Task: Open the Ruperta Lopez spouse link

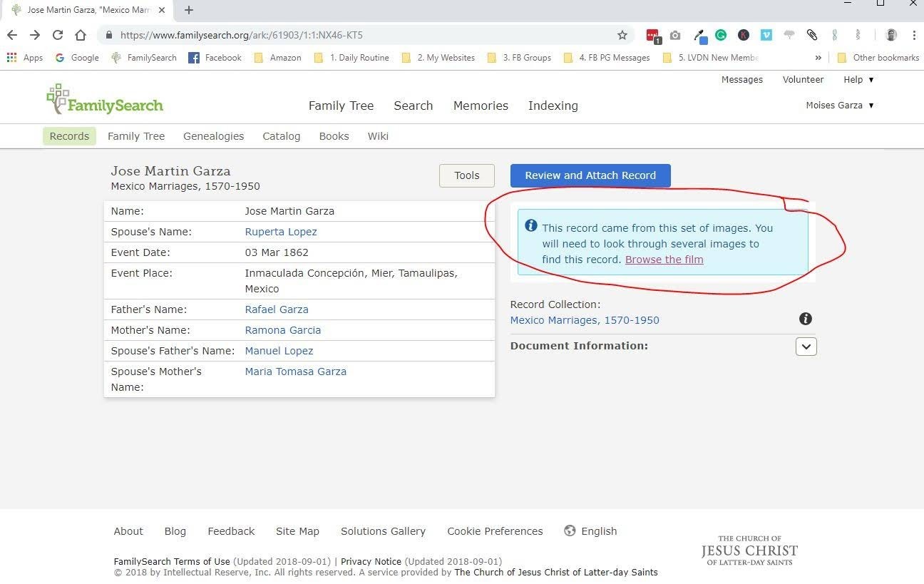Action: pyautogui.click(x=281, y=232)
